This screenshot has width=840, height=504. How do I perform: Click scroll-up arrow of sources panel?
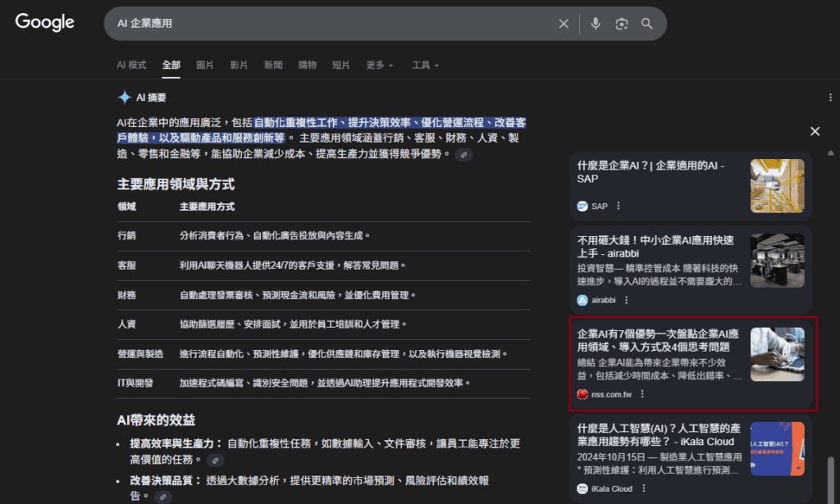coord(831,153)
